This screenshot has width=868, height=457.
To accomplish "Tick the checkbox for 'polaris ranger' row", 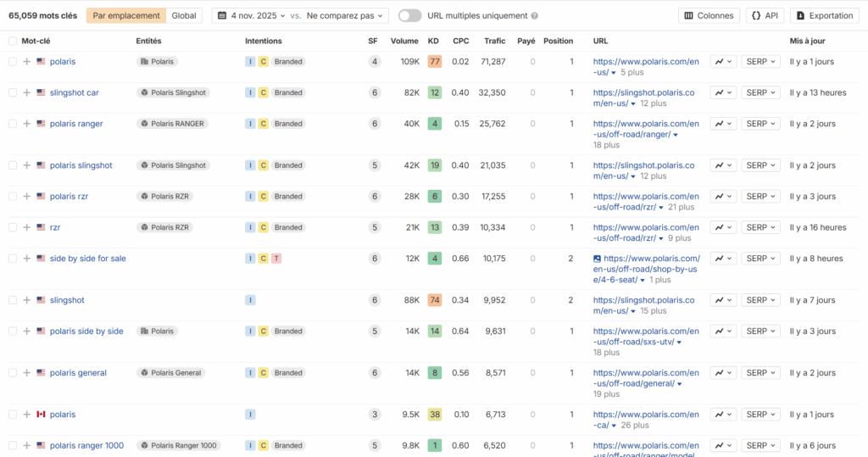I will (13, 124).
